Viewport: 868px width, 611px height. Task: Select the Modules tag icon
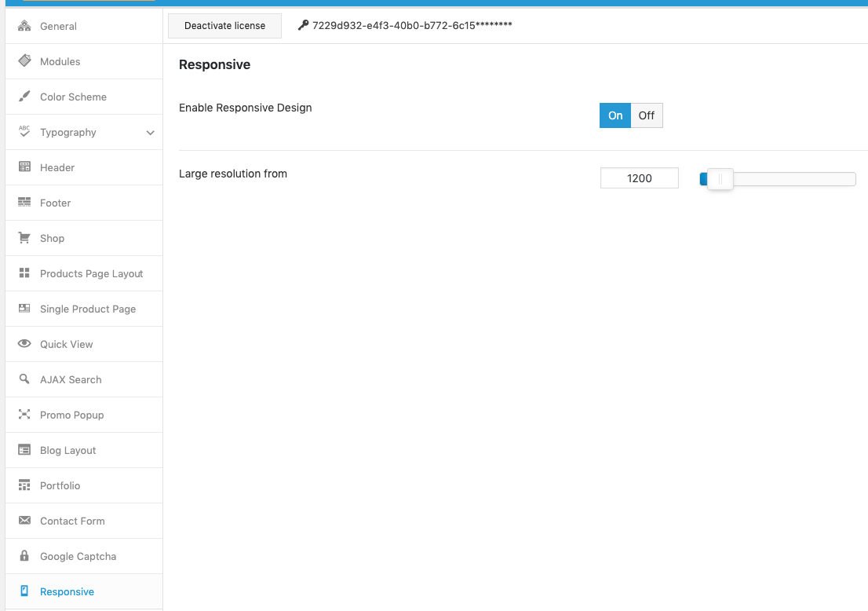click(x=24, y=61)
